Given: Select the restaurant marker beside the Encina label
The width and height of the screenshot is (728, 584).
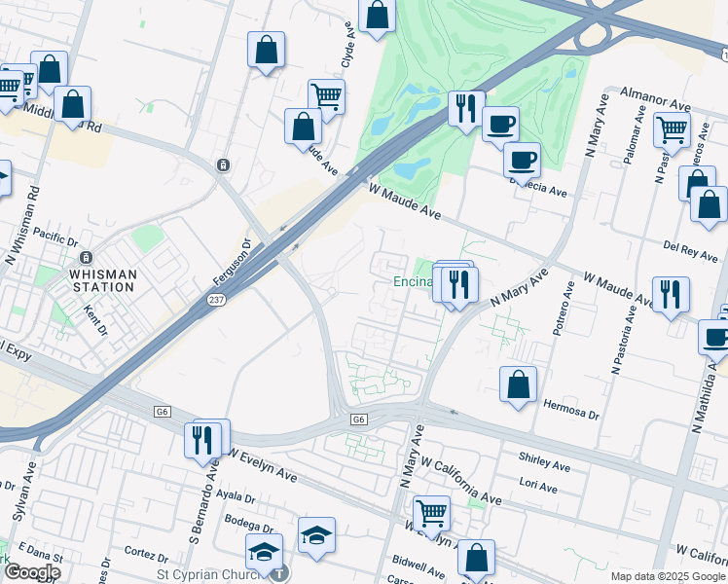Looking at the screenshot, I should (x=458, y=284).
